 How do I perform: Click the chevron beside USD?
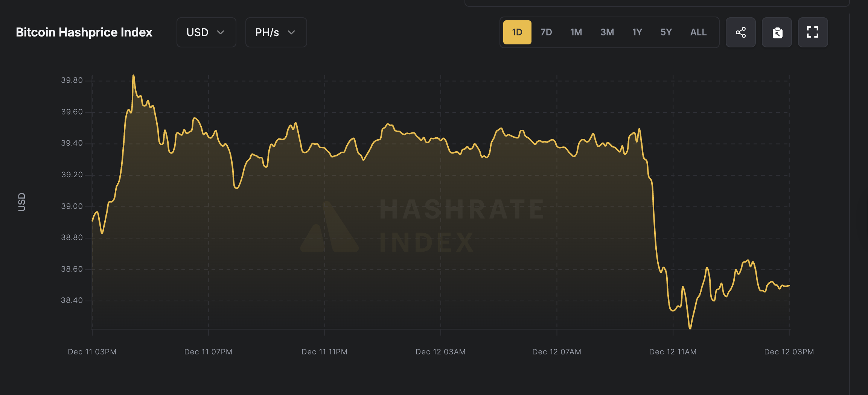pyautogui.click(x=221, y=33)
